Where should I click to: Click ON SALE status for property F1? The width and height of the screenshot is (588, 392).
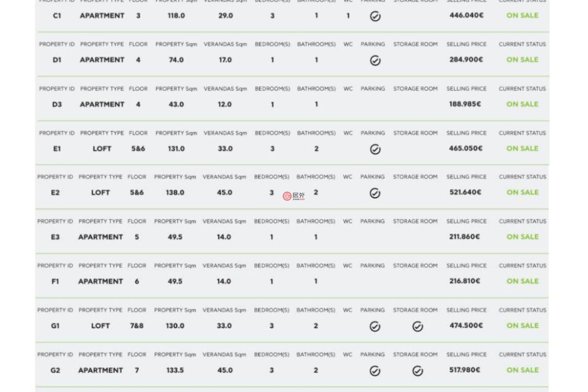coord(523,281)
